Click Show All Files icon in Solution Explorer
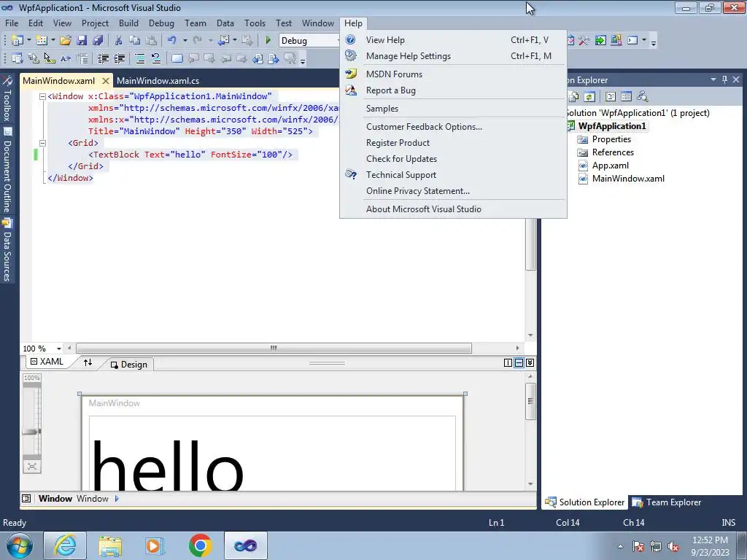The image size is (747, 560). pyautogui.click(x=573, y=97)
